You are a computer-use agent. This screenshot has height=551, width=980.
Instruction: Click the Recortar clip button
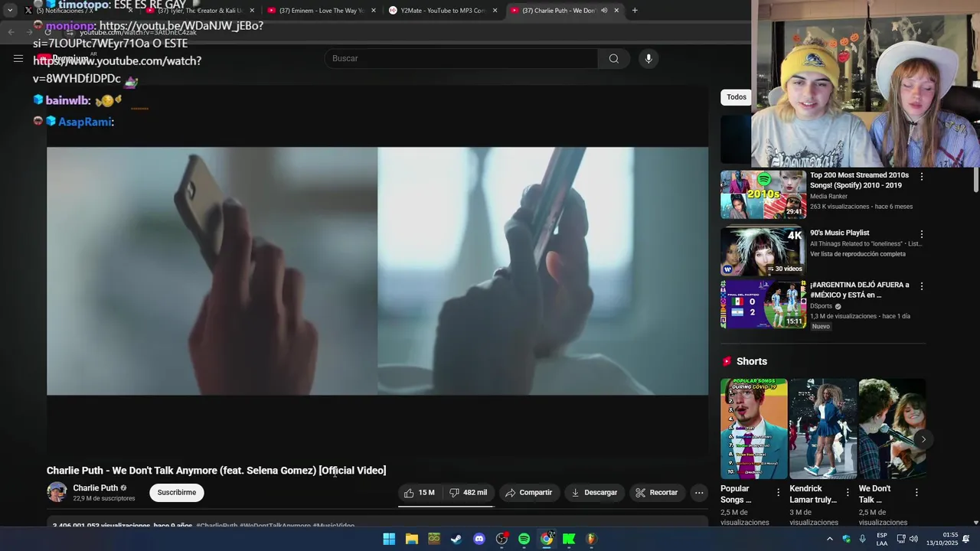click(x=657, y=493)
